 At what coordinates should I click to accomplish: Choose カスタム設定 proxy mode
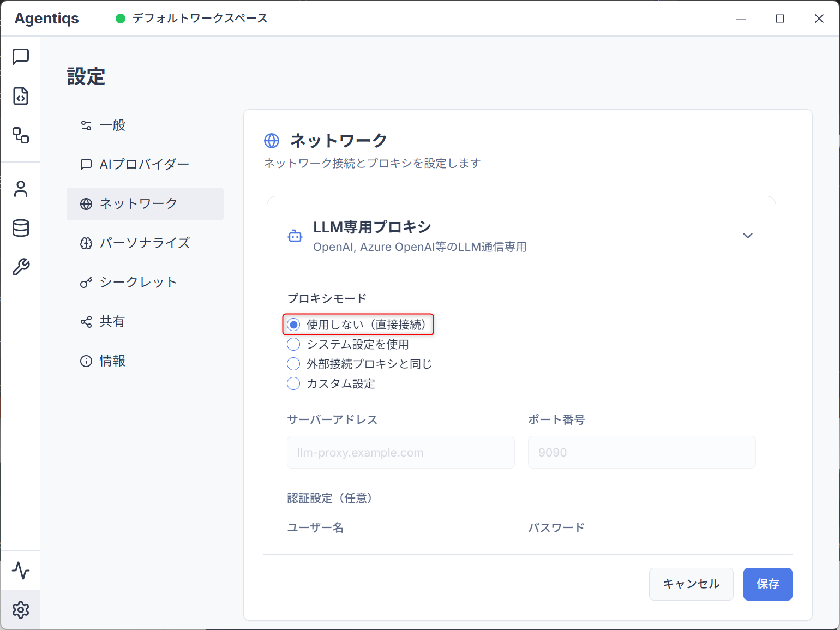pyautogui.click(x=293, y=383)
